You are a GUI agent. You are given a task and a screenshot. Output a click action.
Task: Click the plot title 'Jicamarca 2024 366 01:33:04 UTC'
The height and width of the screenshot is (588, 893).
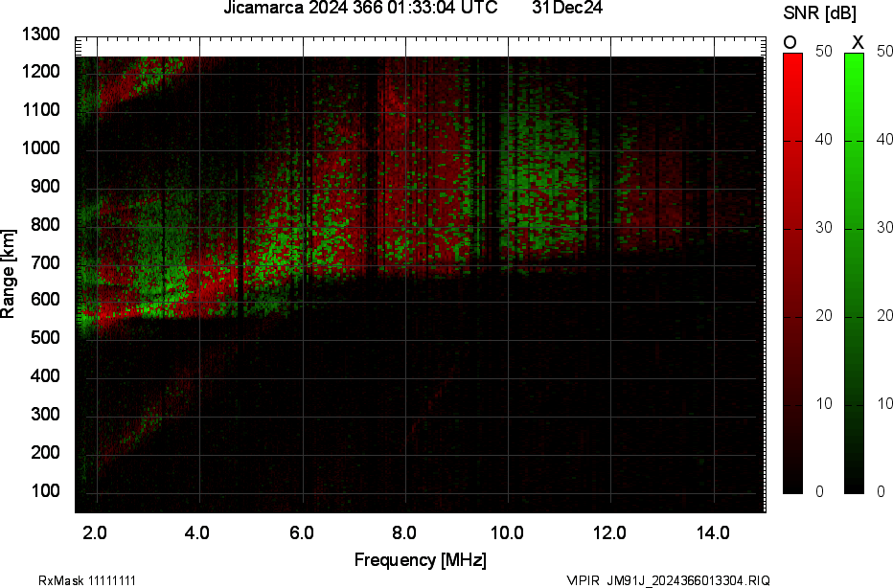coord(360,8)
